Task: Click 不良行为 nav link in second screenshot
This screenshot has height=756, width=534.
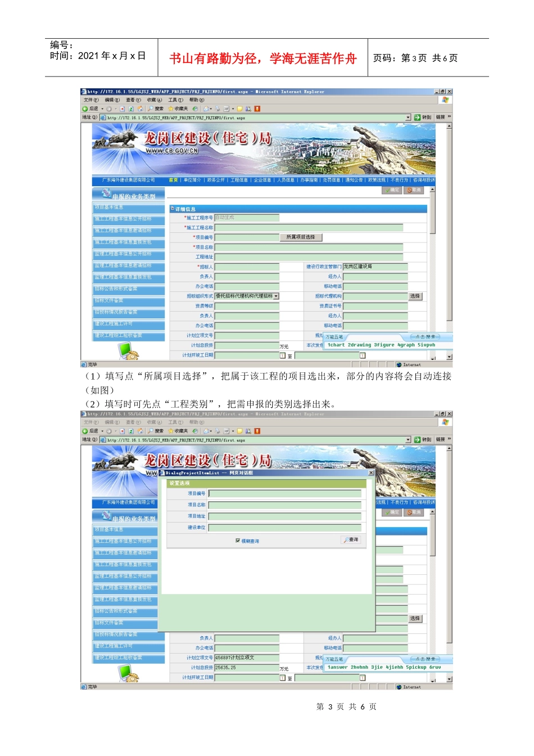Action: [400, 503]
